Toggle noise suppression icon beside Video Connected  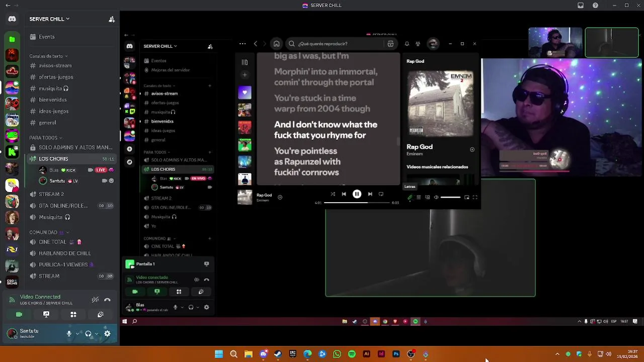95,300
